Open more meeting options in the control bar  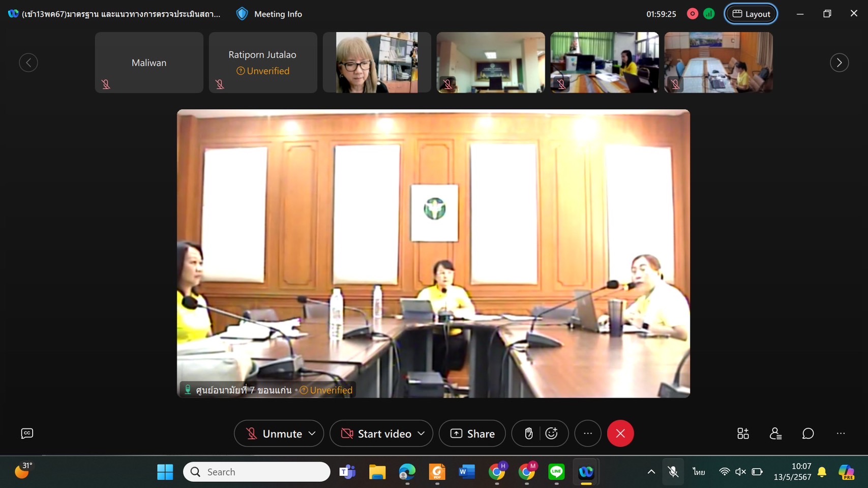pos(588,434)
